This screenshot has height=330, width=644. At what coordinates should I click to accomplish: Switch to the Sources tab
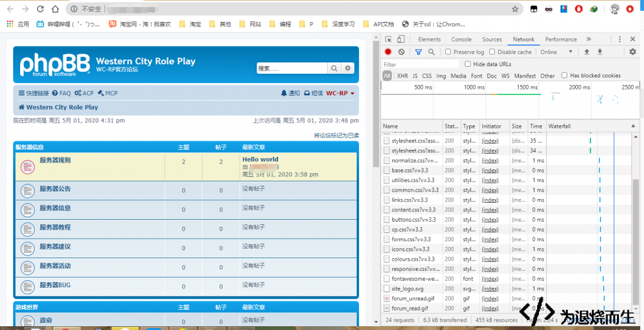point(492,40)
